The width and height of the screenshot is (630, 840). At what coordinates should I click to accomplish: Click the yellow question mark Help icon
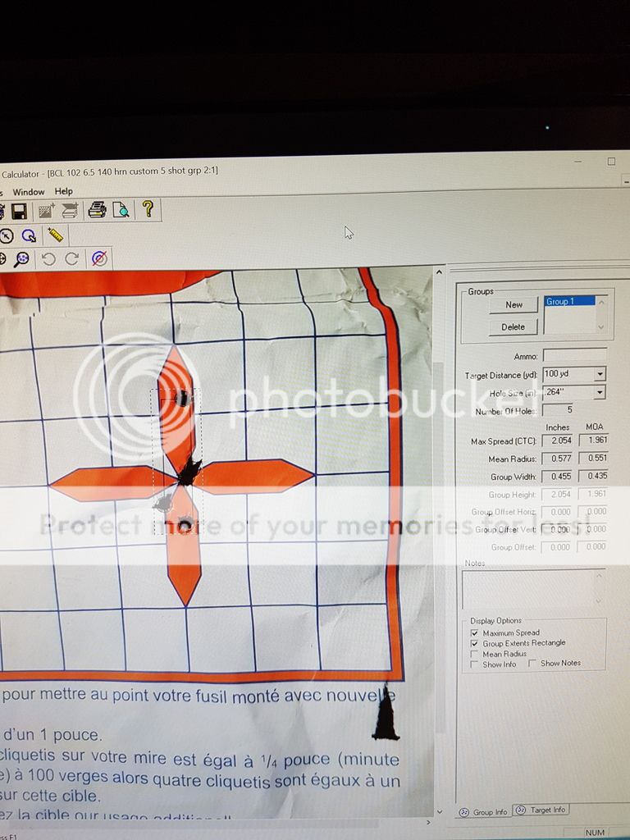pyautogui.click(x=148, y=209)
